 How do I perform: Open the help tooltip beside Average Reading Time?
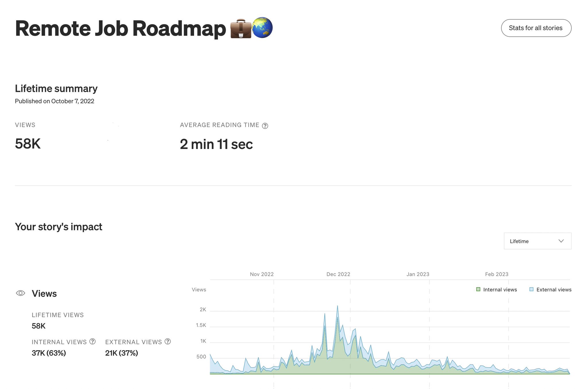point(265,125)
